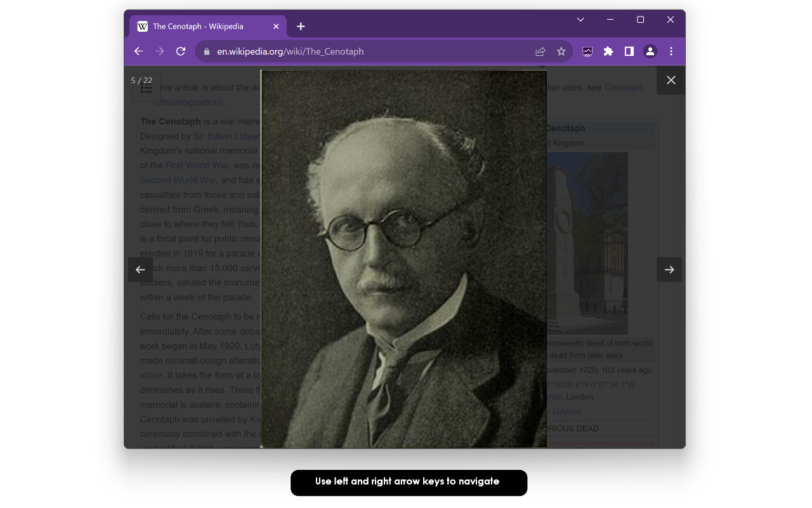Click the share page icon in address bar

540,51
